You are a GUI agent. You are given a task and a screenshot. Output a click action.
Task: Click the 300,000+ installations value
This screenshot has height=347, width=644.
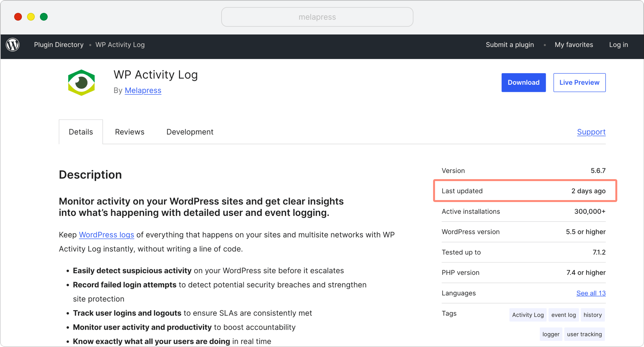point(590,212)
